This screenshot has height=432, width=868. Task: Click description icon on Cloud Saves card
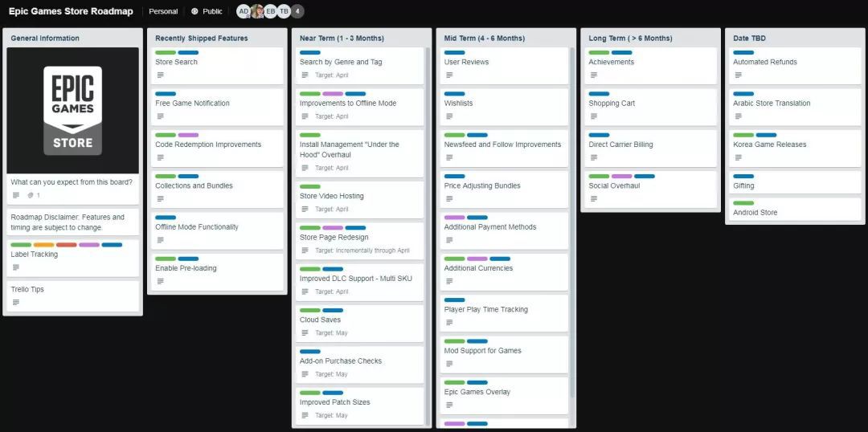305,333
